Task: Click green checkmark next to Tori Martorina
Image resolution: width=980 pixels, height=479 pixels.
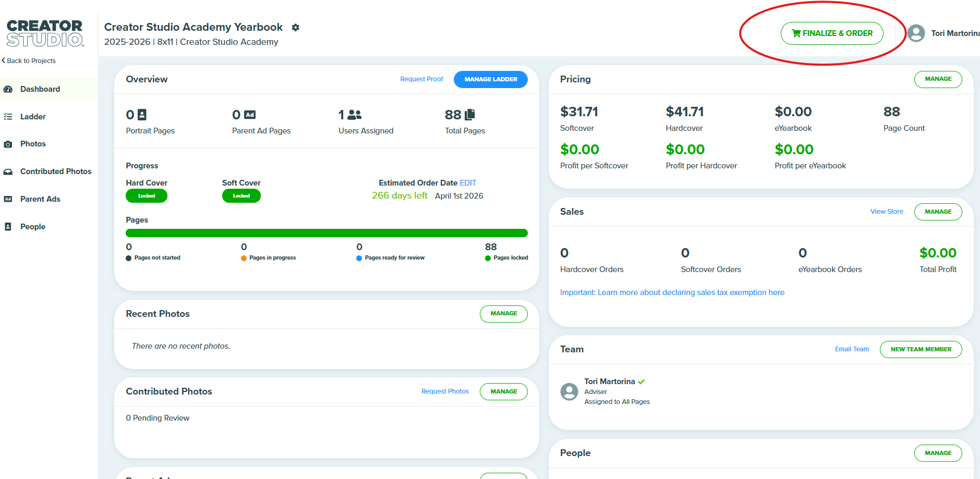Action: pos(642,382)
